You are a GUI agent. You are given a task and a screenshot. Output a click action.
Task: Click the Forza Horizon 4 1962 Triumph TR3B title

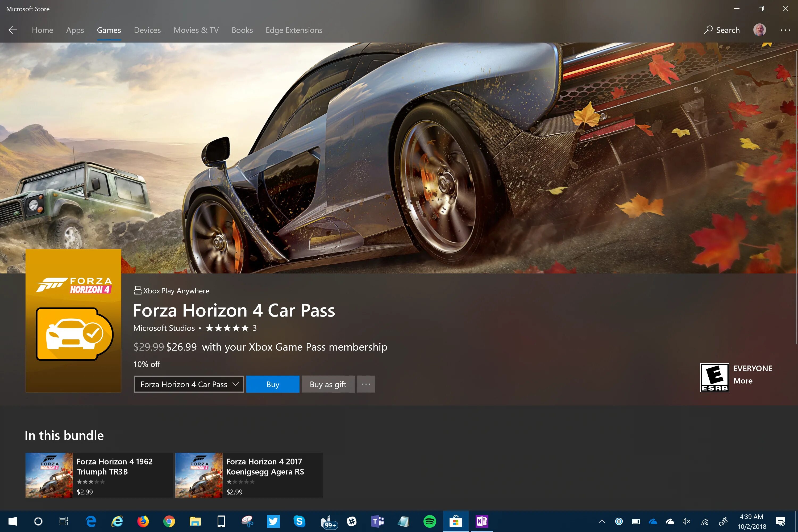click(x=114, y=467)
